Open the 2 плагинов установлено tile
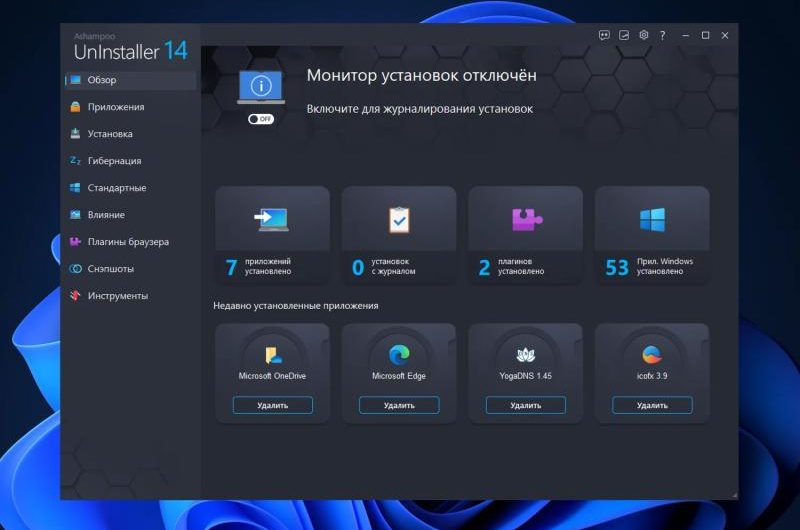The width and height of the screenshot is (800, 530). pos(526,235)
